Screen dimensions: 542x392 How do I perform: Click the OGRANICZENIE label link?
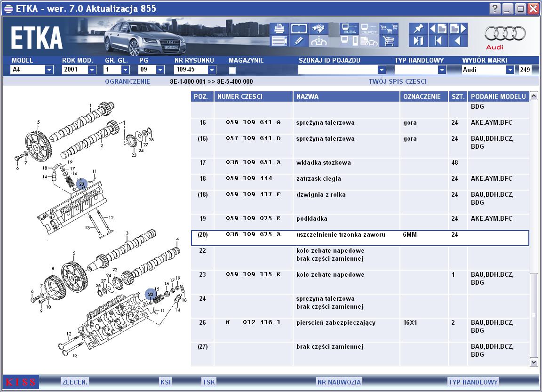pyautogui.click(x=128, y=81)
